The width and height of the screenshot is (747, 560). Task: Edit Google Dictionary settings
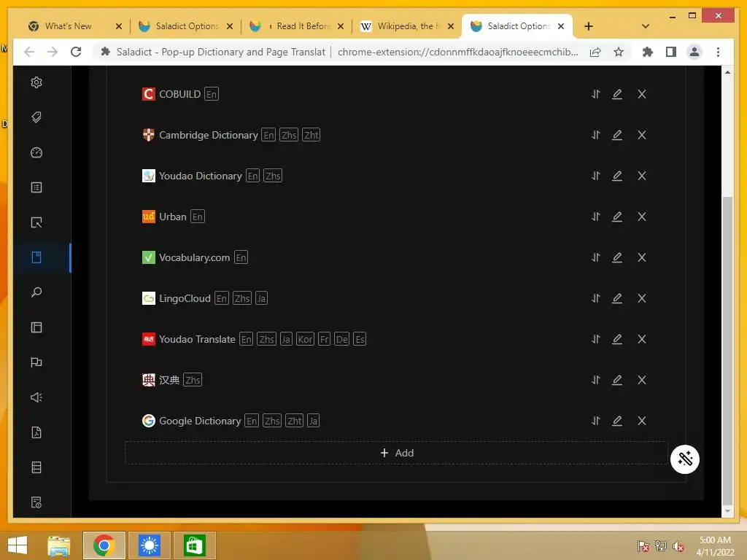tap(617, 421)
